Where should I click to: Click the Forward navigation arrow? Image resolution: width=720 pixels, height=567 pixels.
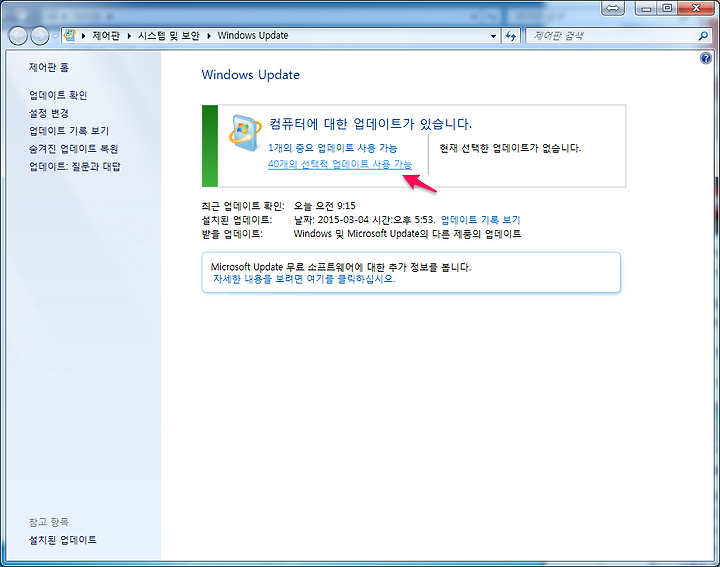tap(39, 36)
